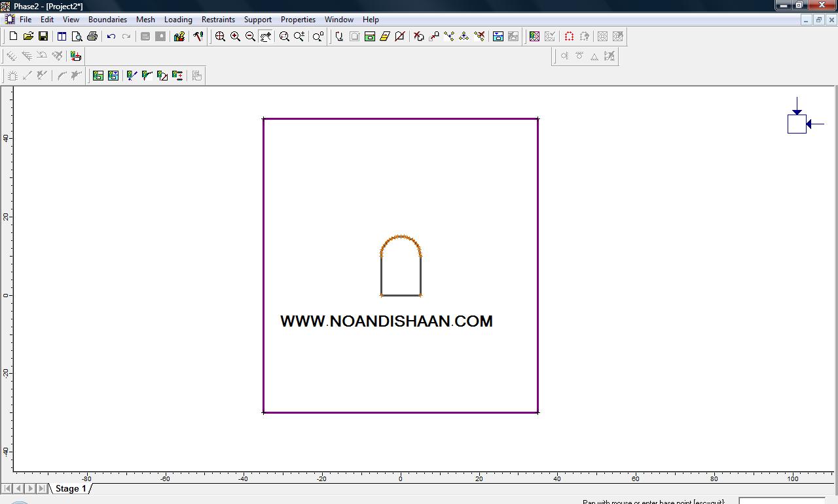
Task: Click the hammer Compute icon
Action: pyautogui.click(x=198, y=37)
